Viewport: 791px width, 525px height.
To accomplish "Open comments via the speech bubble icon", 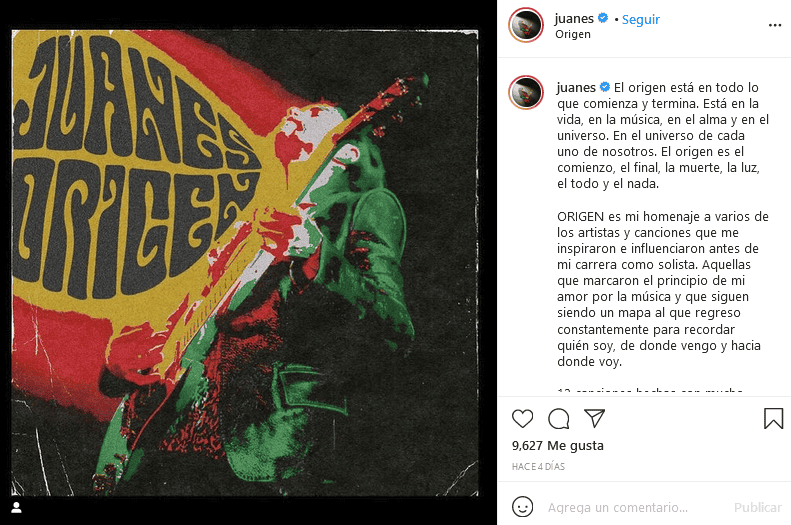I will coord(558,419).
